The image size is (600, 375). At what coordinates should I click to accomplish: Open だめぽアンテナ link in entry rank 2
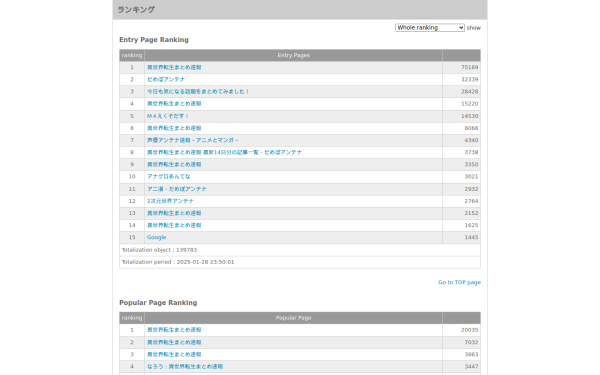tap(166, 79)
